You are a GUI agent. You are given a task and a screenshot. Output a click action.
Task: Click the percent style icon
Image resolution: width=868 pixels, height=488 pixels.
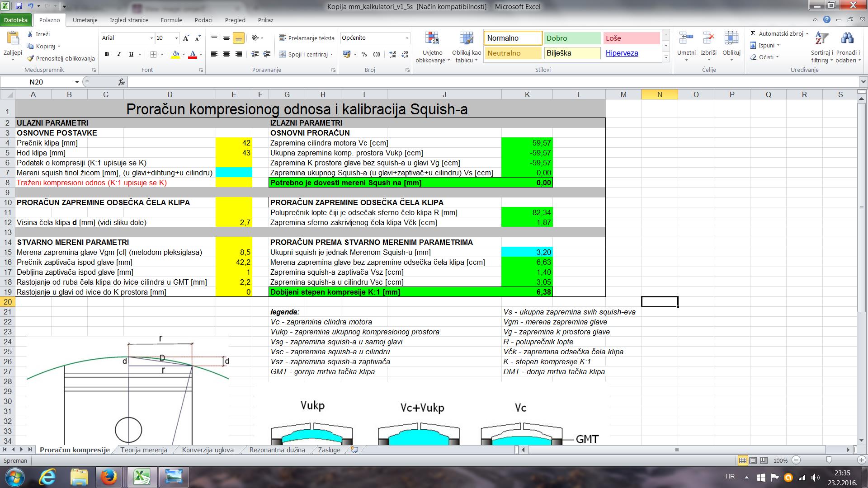pos(364,54)
